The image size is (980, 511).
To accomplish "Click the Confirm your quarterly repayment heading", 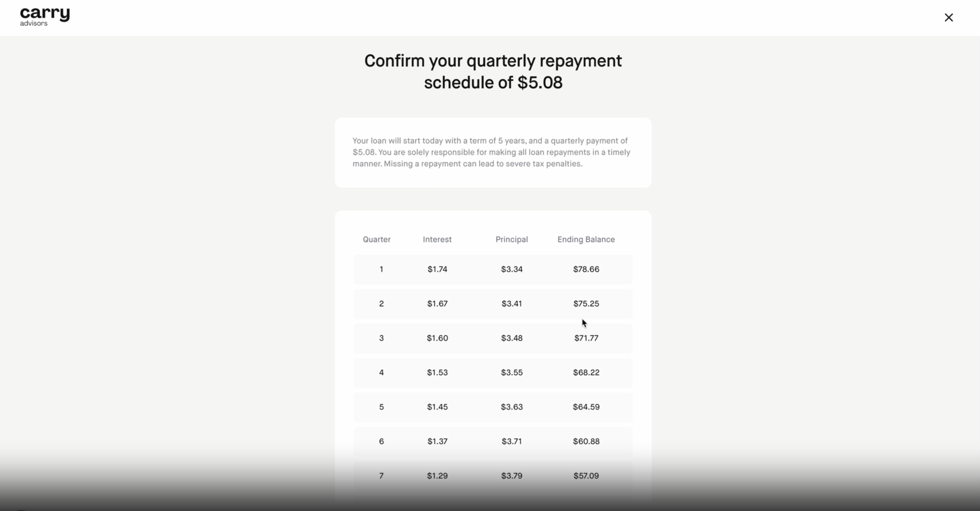I will point(493,72).
